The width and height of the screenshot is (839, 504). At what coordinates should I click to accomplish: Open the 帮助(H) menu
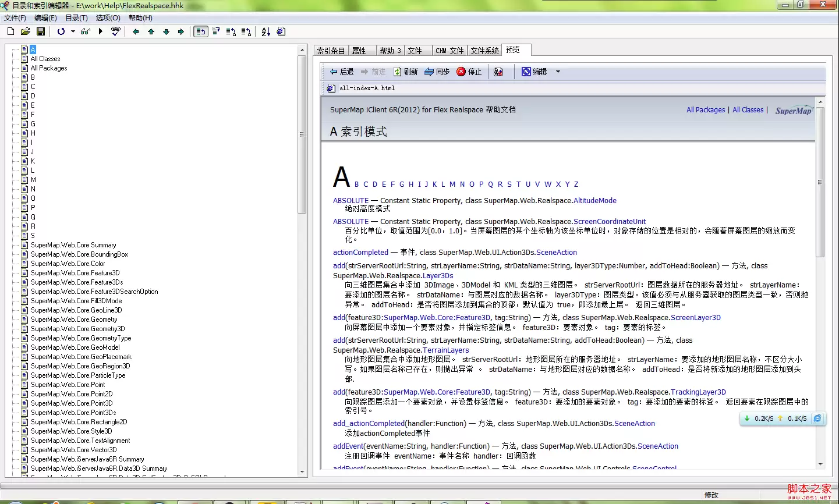140,18
